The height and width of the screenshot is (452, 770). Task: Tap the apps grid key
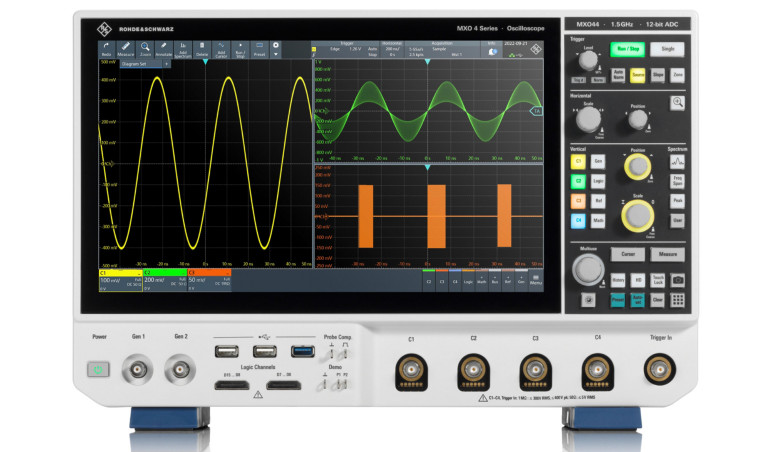point(678,300)
